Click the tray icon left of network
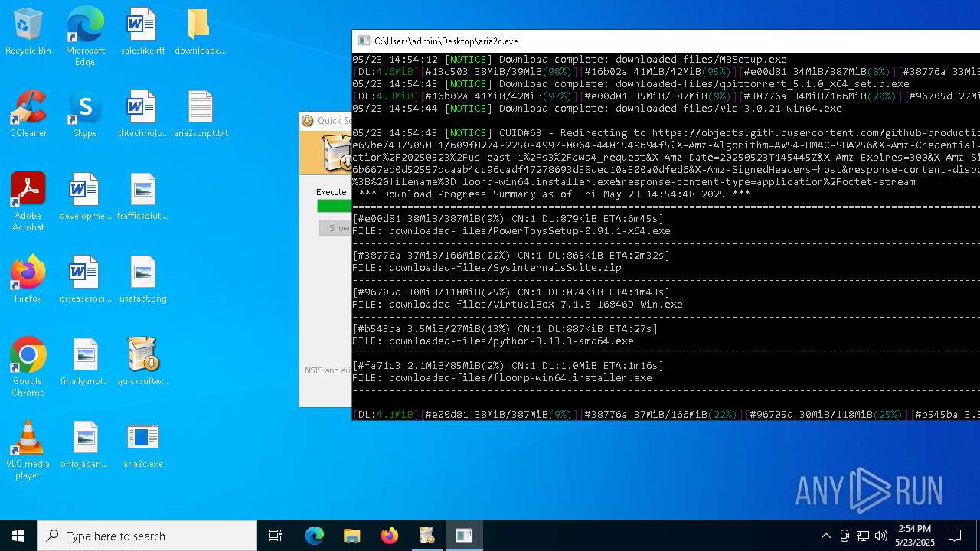 [x=844, y=536]
